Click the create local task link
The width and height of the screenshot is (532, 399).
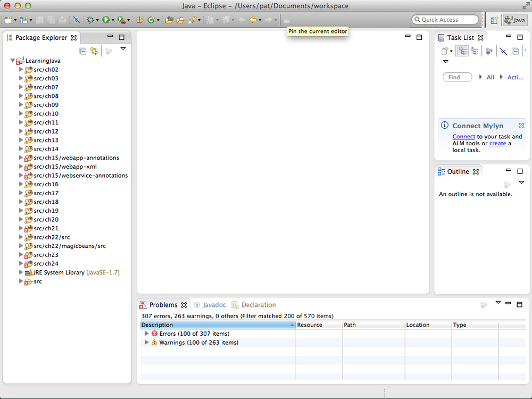pyautogui.click(x=498, y=143)
